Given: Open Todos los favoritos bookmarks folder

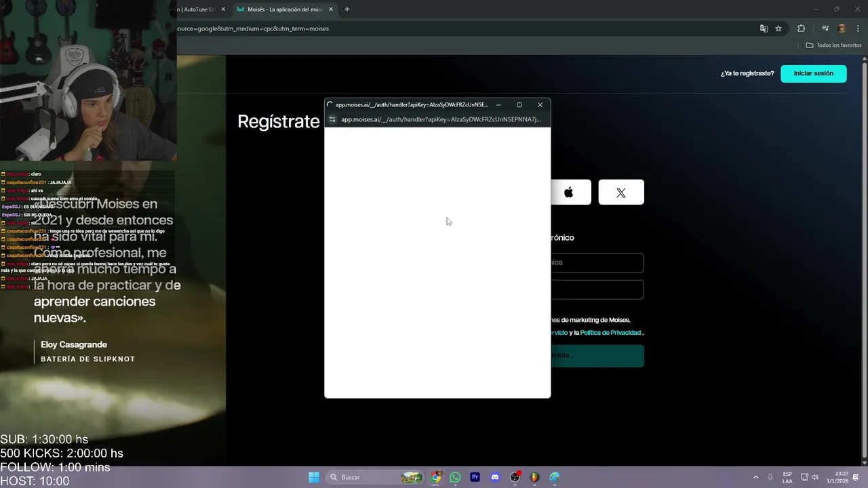Looking at the screenshot, I should 833,45.
